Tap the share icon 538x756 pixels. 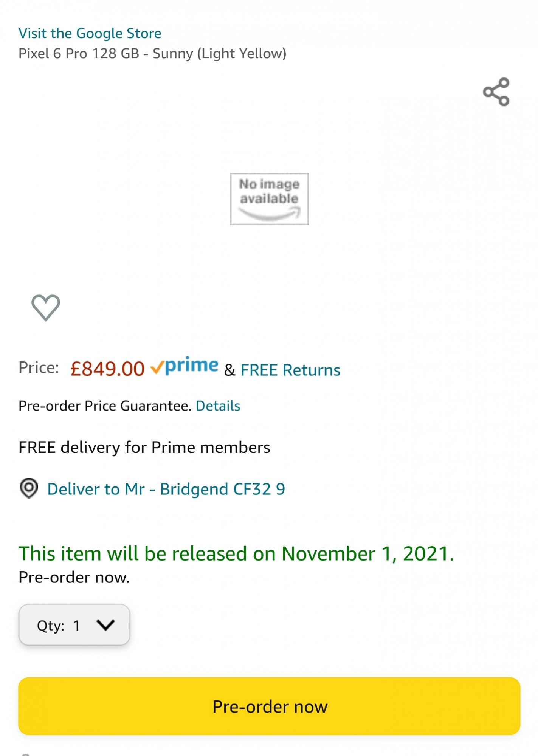click(496, 92)
